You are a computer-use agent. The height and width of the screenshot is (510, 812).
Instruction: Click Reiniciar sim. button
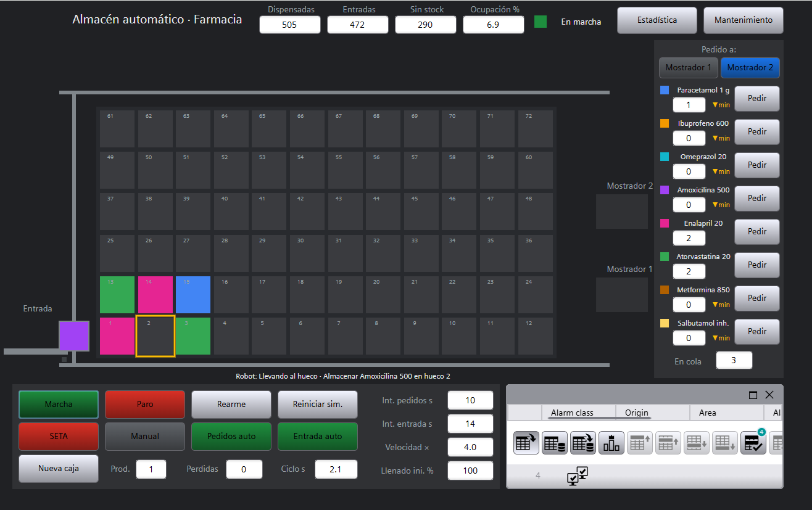(318, 404)
